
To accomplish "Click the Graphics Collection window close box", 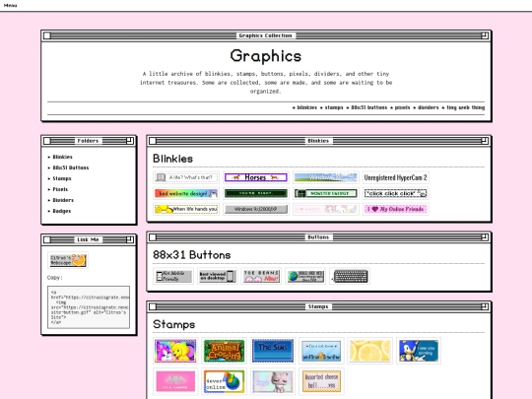I will tap(47, 35).
